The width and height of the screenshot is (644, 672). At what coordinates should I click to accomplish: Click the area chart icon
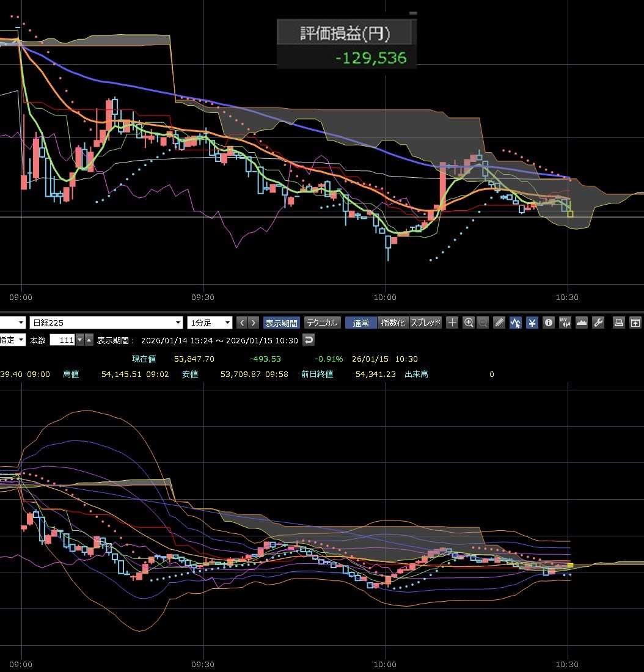581,323
